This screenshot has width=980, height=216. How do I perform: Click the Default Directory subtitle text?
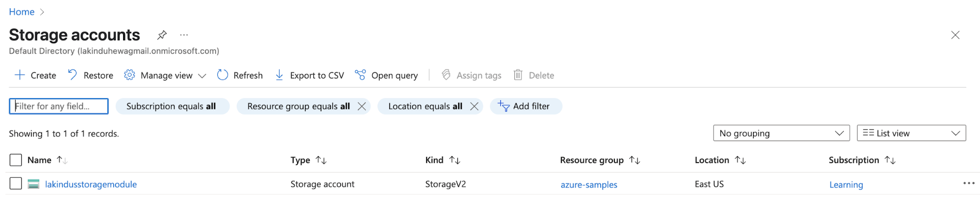coord(114,51)
